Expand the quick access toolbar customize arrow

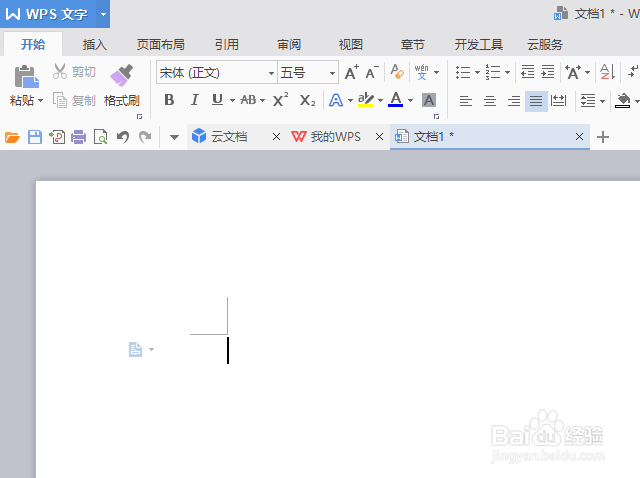pos(174,137)
